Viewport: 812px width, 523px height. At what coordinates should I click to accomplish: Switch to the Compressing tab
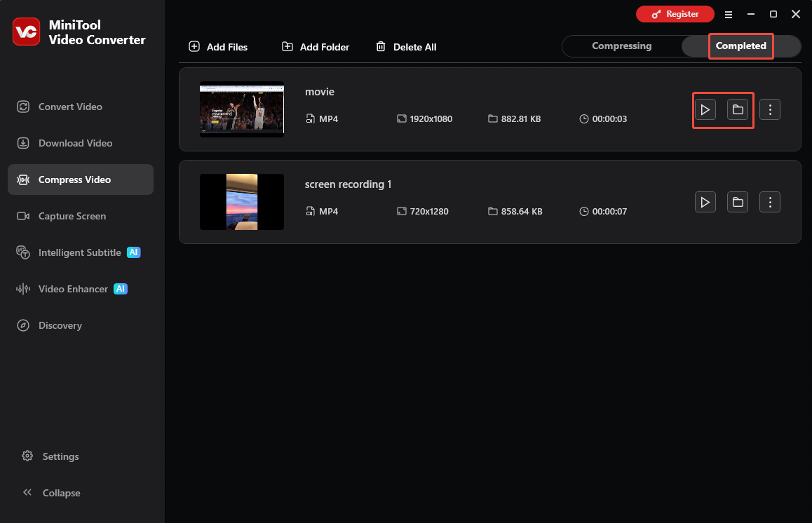621,46
